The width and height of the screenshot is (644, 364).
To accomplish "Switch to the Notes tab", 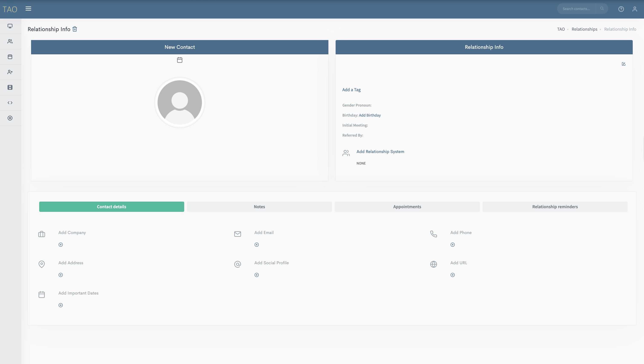I will click(x=259, y=207).
